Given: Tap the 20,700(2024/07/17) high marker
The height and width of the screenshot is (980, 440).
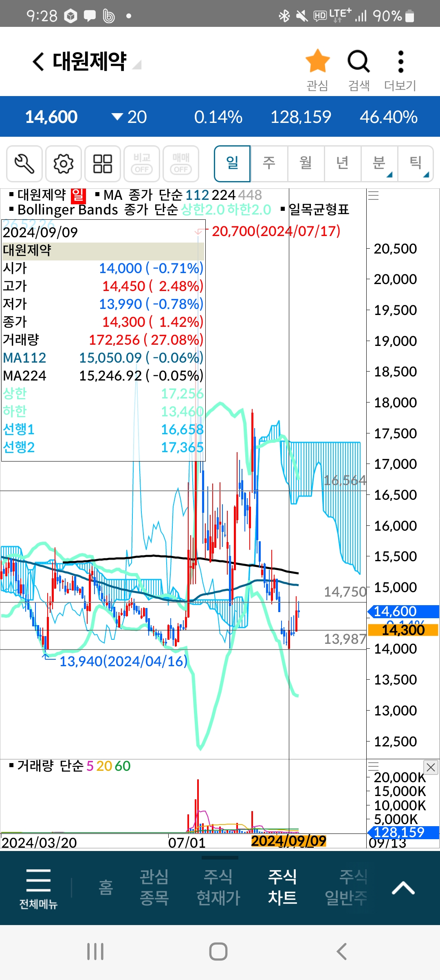Looking at the screenshot, I should coord(276,231).
